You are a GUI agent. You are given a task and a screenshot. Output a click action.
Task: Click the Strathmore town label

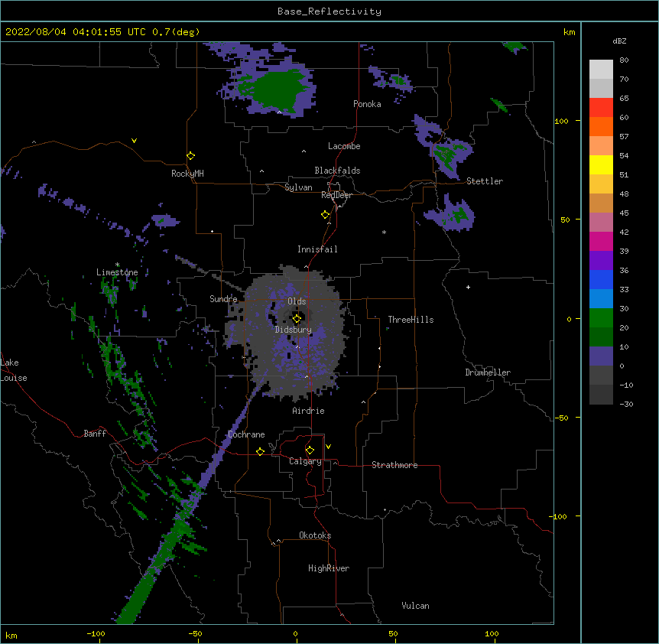tap(394, 465)
